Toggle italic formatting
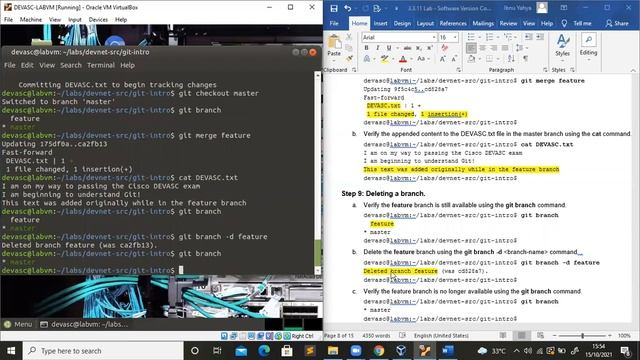 click(x=378, y=48)
